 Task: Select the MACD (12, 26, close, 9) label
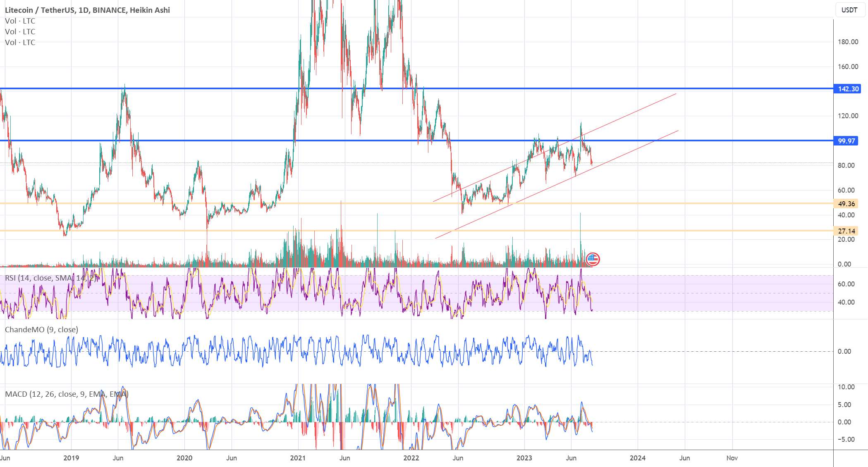tap(67, 394)
